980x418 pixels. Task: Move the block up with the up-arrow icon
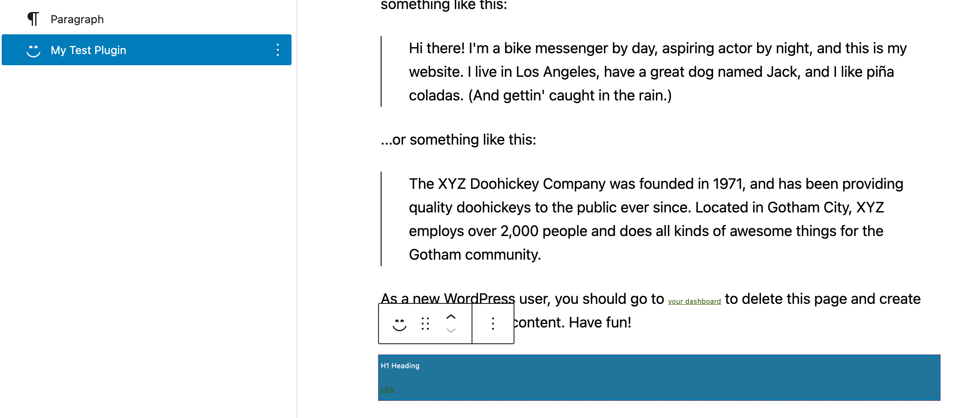point(451,318)
